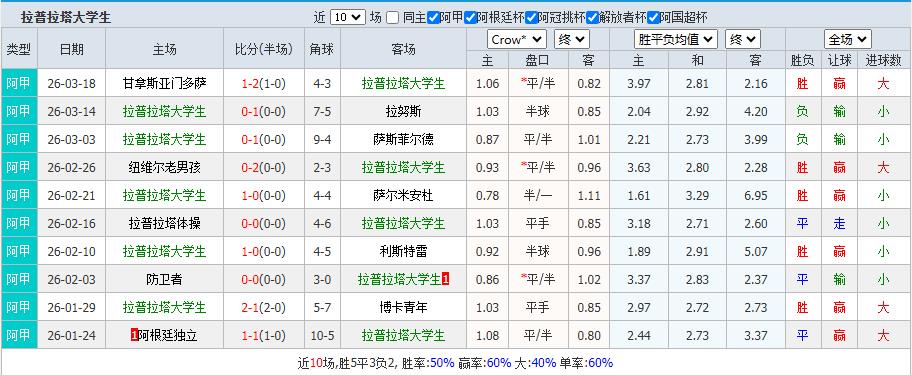Uncheck the 阿根廷杯 filter checkbox
912x375 pixels.
point(471,17)
